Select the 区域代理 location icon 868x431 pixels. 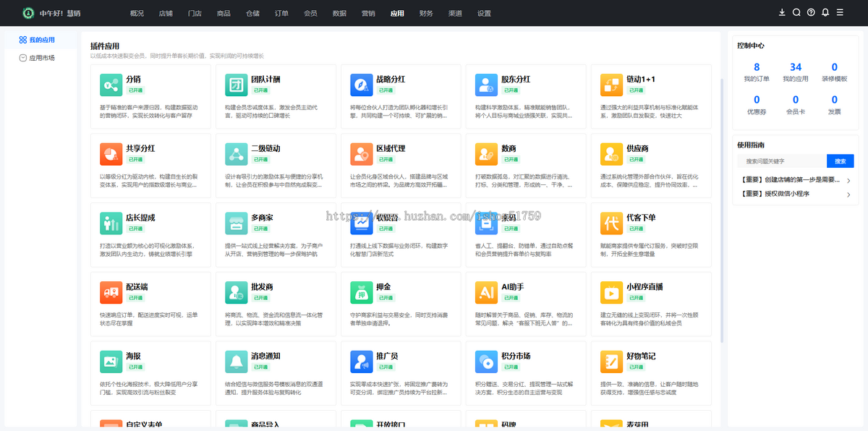pyautogui.click(x=361, y=154)
